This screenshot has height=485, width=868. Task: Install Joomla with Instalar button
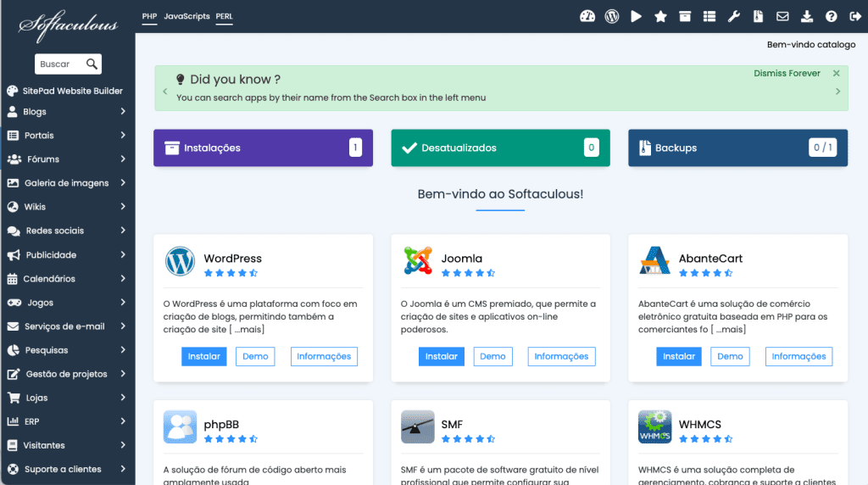point(441,357)
